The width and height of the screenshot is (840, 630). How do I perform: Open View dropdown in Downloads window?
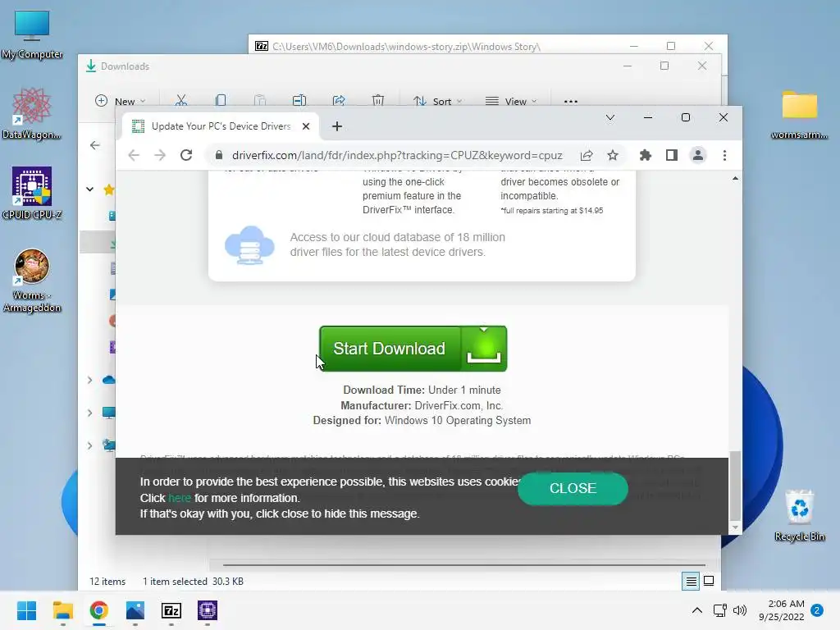point(510,101)
